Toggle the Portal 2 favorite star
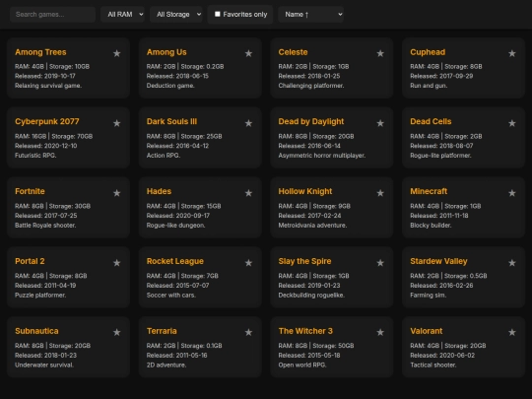 116,263
